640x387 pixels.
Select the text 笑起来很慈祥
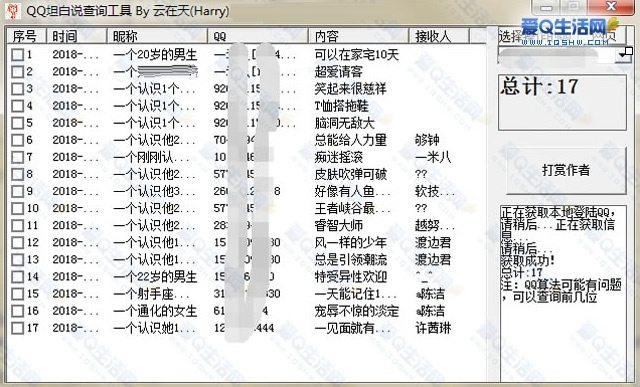(x=350, y=89)
